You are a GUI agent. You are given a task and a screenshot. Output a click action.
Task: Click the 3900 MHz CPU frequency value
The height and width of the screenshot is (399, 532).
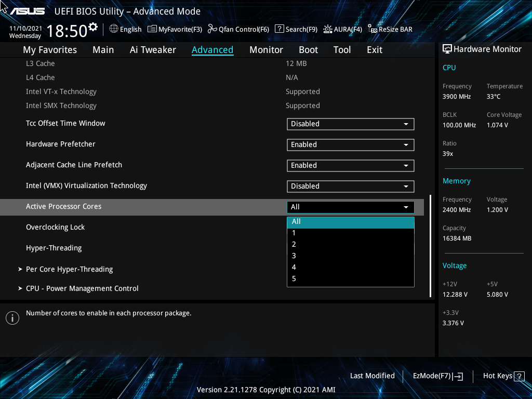pos(456,97)
